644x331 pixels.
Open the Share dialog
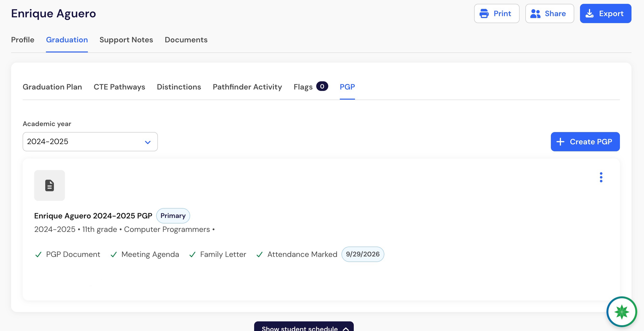pyautogui.click(x=549, y=13)
